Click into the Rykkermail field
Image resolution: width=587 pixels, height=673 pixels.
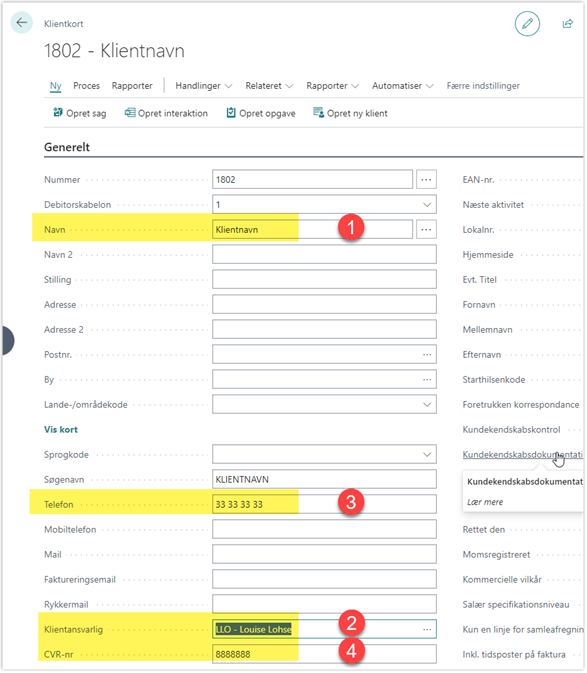pos(324,604)
